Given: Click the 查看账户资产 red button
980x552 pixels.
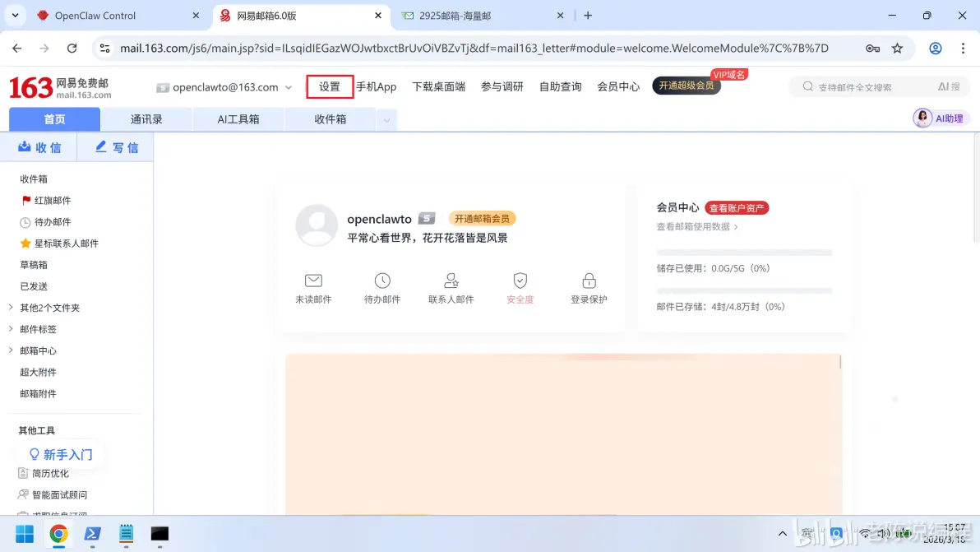Looking at the screenshot, I should click(737, 208).
